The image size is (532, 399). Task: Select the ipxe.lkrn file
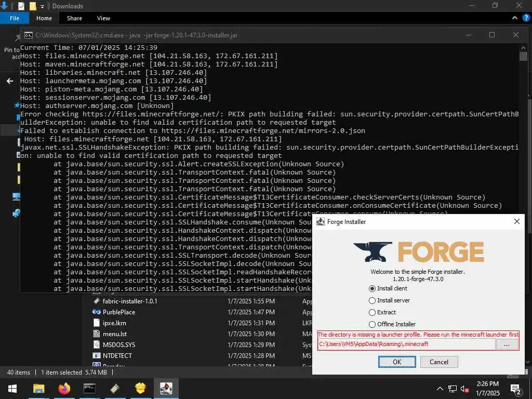[114, 323]
